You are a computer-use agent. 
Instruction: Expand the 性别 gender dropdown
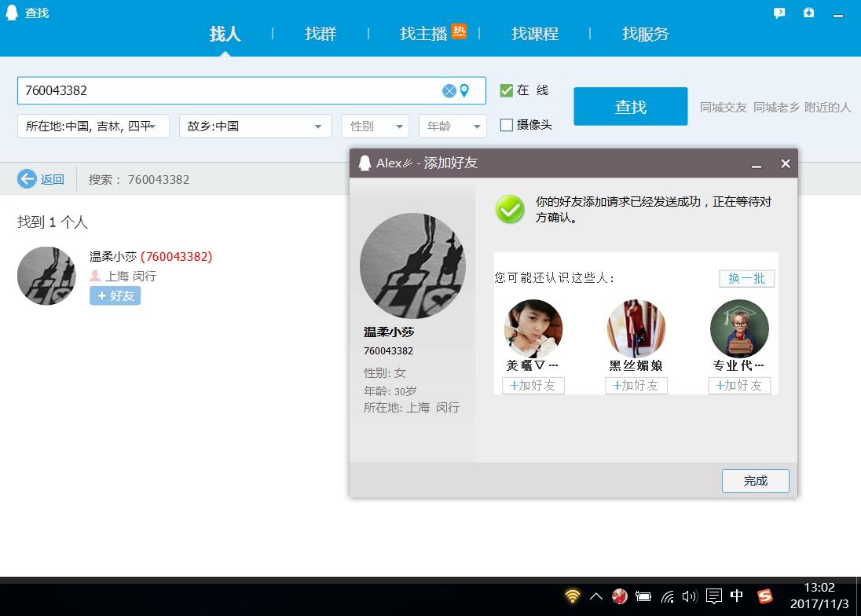pos(376,126)
